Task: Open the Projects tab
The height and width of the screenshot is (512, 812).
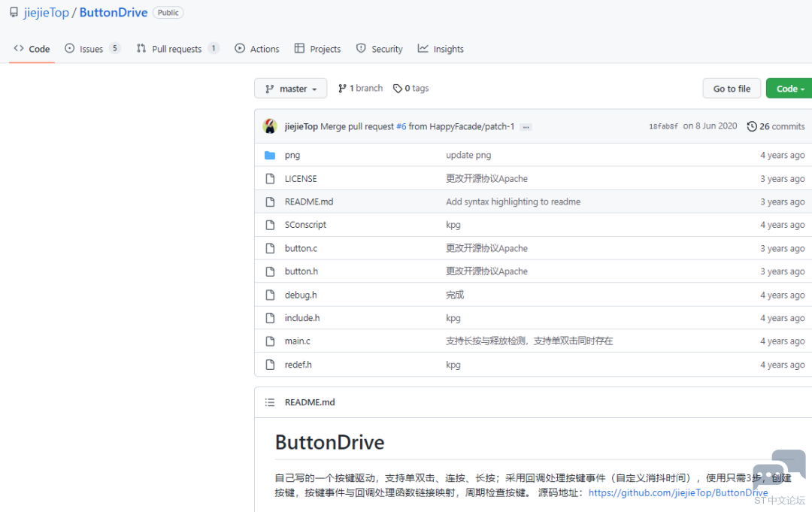Action: pyautogui.click(x=317, y=49)
